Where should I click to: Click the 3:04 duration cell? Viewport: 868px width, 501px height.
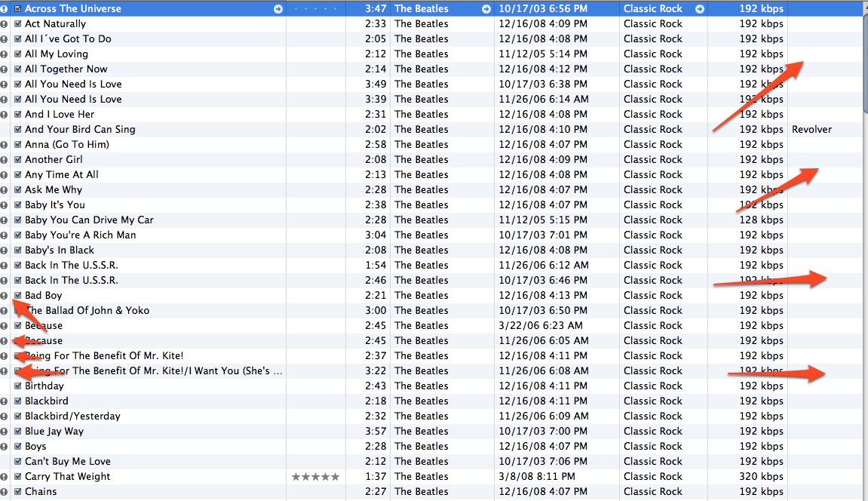click(376, 235)
